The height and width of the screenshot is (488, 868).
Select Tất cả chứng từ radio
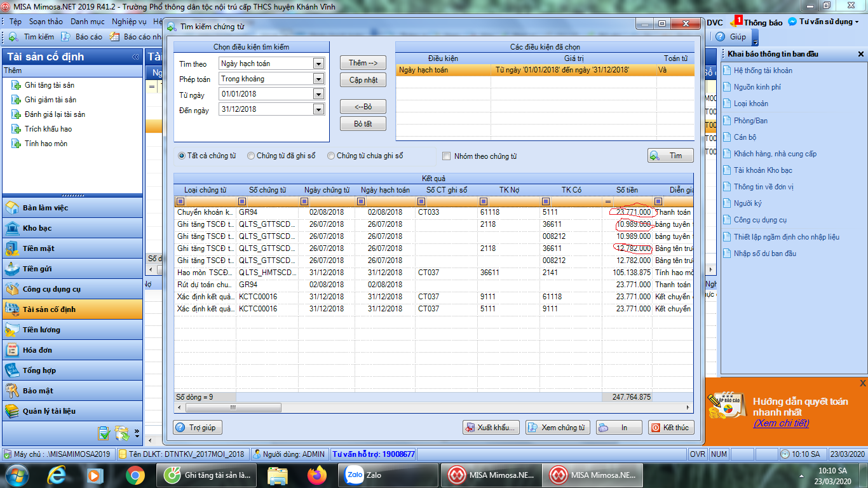[x=182, y=156]
